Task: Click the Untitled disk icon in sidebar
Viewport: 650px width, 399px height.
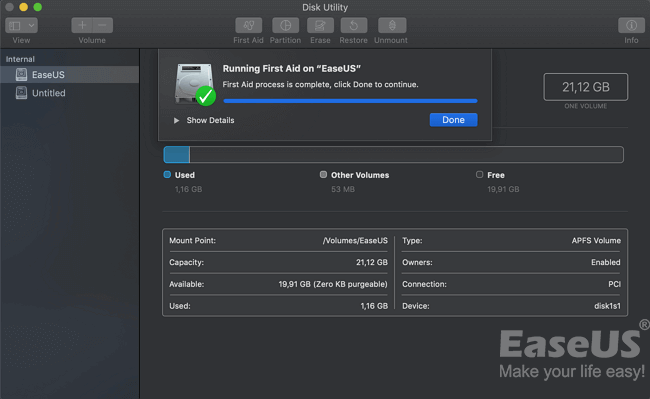Action: click(x=21, y=93)
